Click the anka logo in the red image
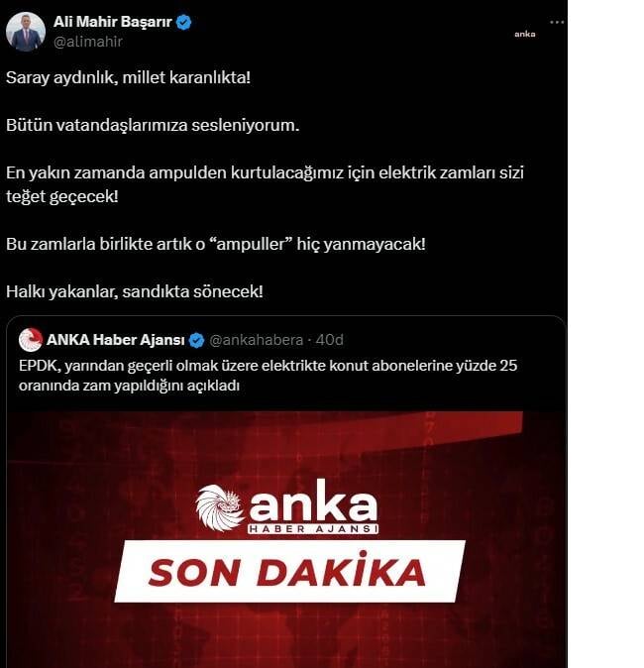644x668 pixels. (x=286, y=507)
